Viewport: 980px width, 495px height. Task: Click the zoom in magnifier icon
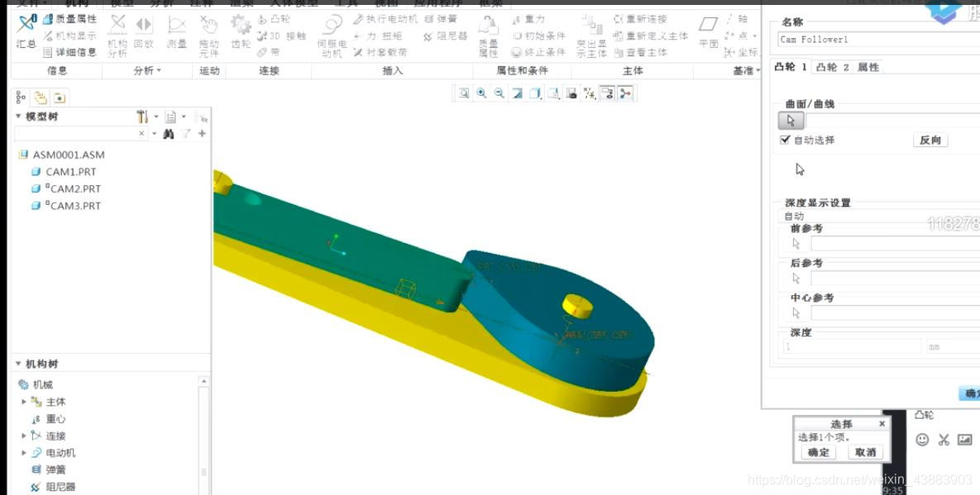[481, 93]
